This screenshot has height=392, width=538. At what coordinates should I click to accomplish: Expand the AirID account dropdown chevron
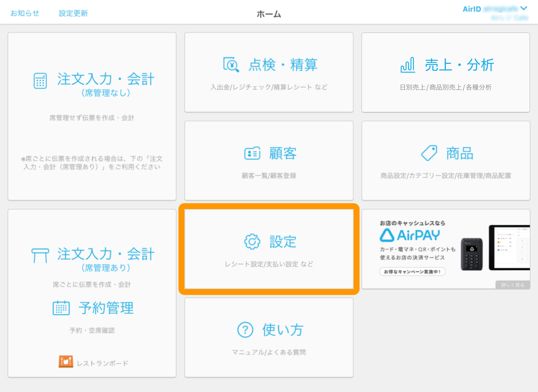coord(523,8)
